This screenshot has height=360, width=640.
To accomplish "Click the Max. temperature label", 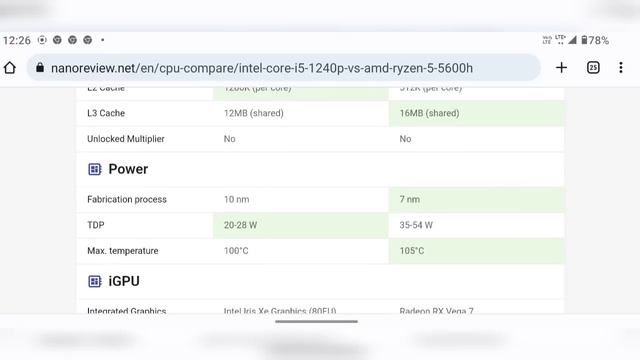I will tap(123, 251).
